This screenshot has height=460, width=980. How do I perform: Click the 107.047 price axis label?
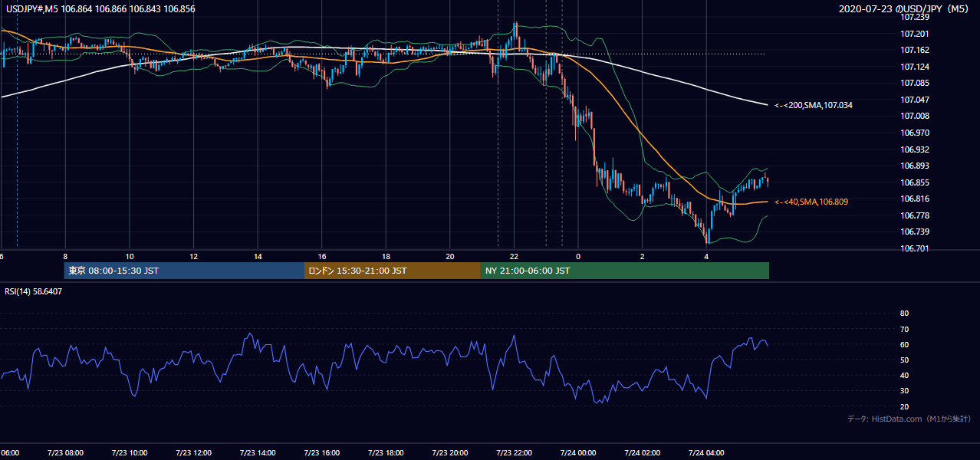click(x=916, y=100)
